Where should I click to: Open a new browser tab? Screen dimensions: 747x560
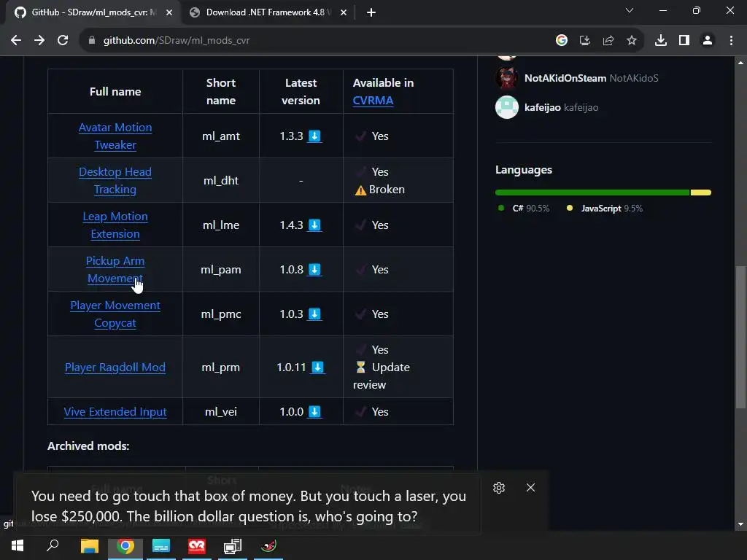click(371, 13)
